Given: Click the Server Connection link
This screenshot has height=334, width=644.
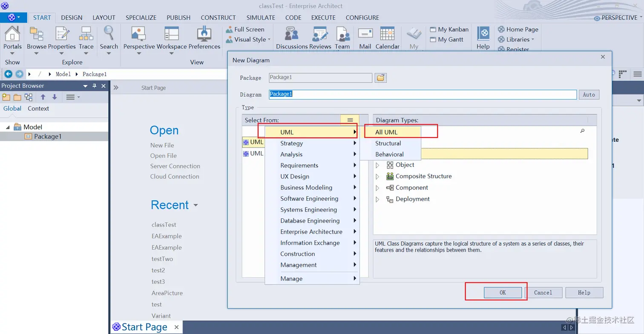Looking at the screenshot, I should (175, 166).
